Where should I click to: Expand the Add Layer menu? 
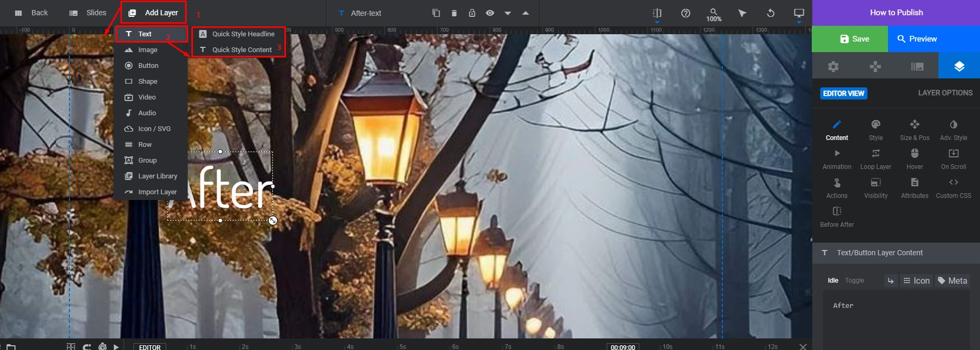[154, 13]
